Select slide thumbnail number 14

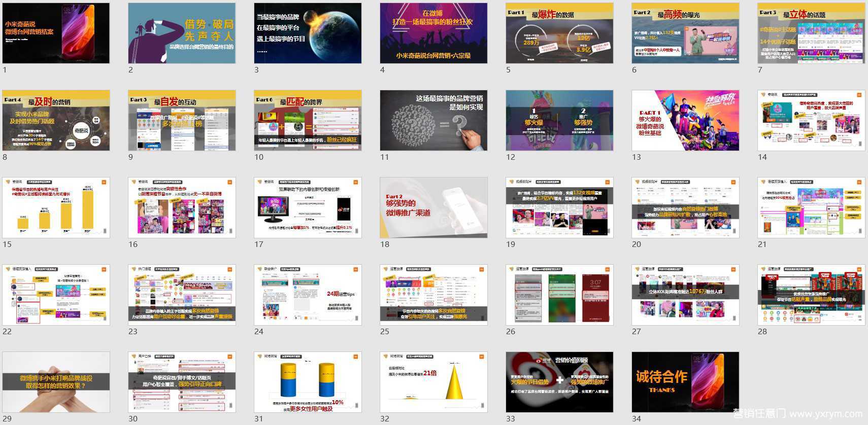[x=811, y=120]
